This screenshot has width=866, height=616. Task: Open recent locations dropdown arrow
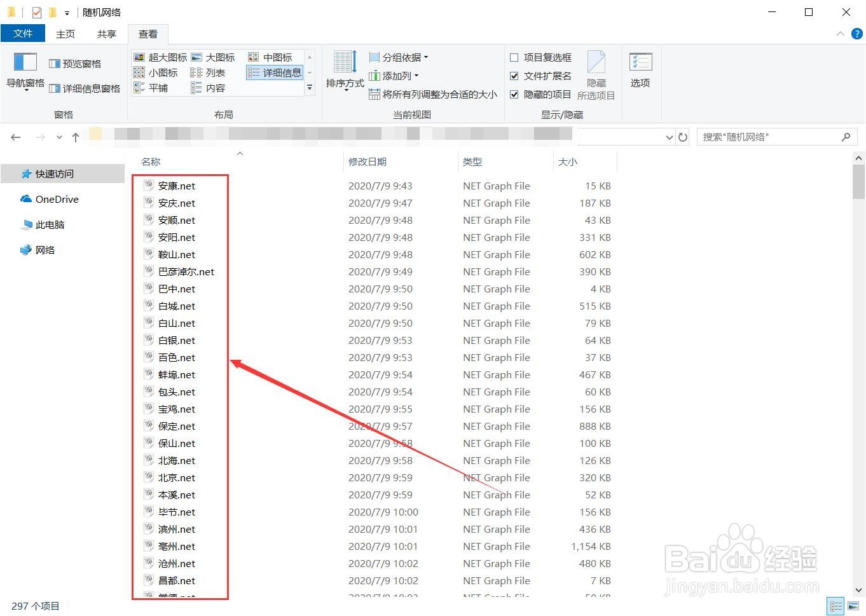pos(59,137)
